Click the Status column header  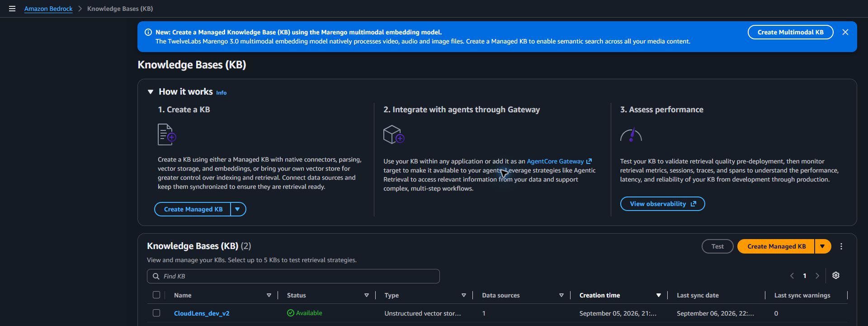(x=296, y=295)
